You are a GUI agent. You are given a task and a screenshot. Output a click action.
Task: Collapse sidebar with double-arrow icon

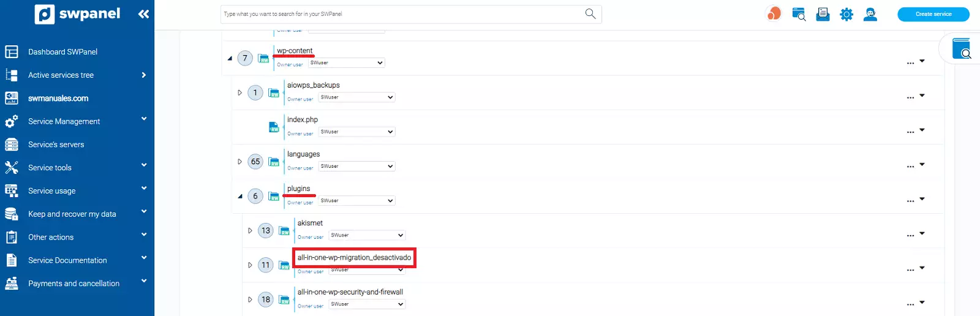(143, 14)
